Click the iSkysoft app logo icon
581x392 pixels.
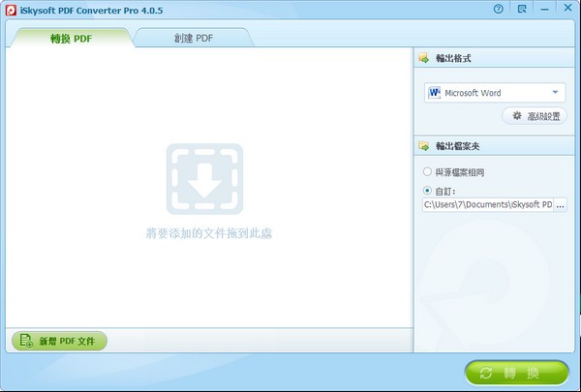pos(11,10)
